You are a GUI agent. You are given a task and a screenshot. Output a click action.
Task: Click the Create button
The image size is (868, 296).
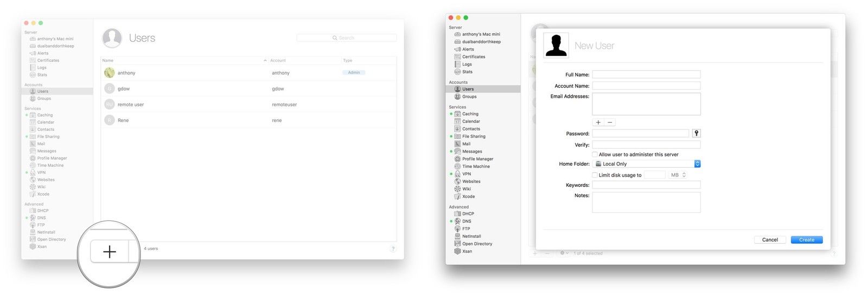pos(806,240)
